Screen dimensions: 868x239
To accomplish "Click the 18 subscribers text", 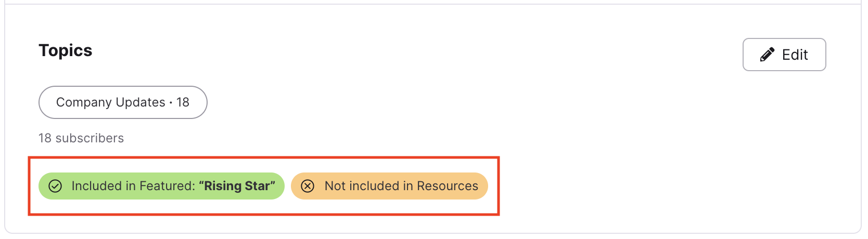I will [x=81, y=138].
